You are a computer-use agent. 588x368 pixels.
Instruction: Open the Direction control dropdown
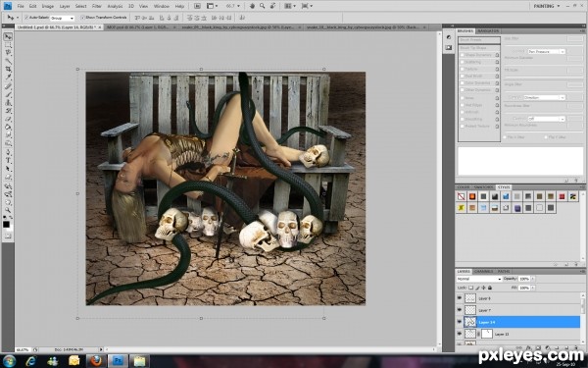click(544, 97)
